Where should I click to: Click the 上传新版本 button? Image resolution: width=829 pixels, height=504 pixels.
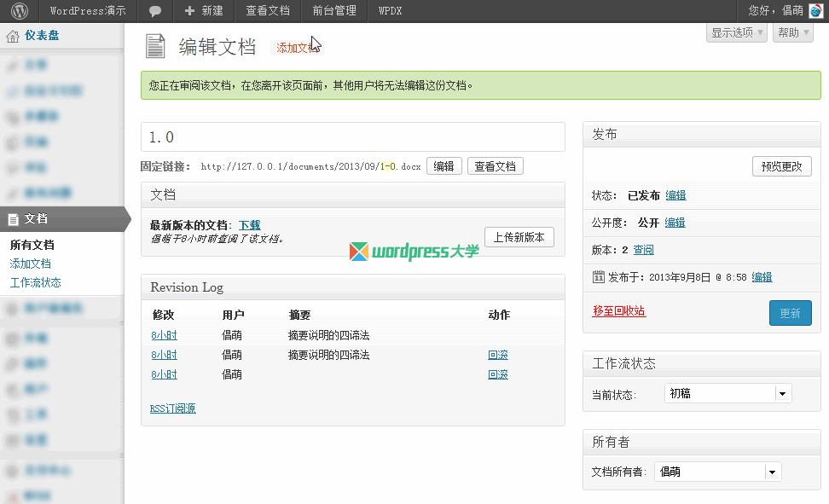tap(519, 237)
